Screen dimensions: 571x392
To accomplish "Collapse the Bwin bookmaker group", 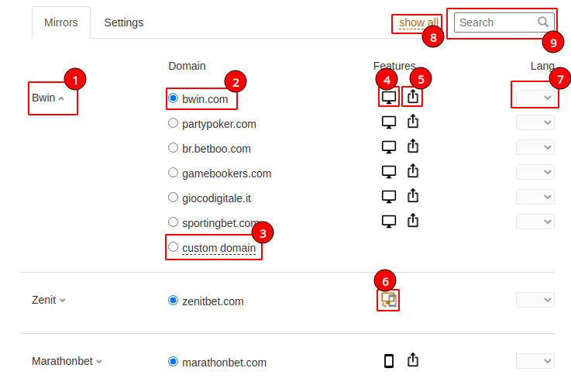I will pyautogui.click(x=48, y=98).
